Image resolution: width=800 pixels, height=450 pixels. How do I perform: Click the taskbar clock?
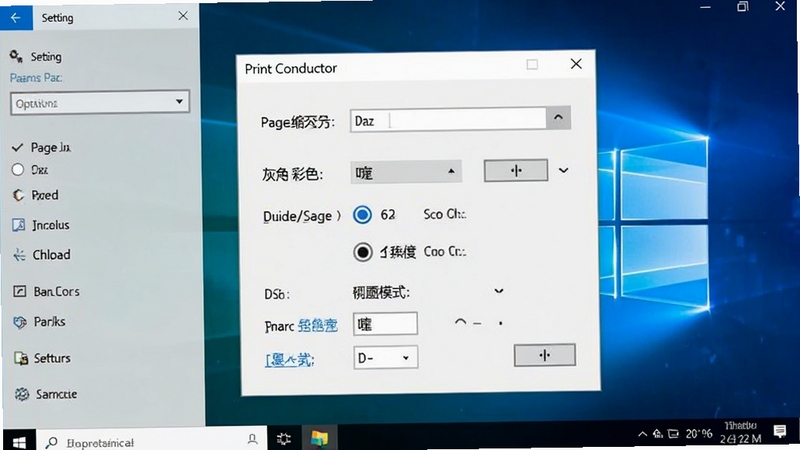point(740,432)
